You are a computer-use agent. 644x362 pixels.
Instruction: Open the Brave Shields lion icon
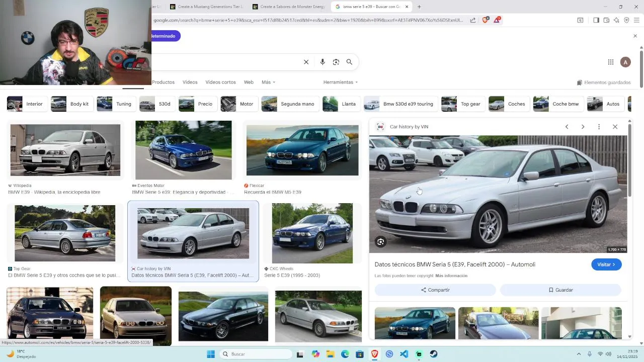click(x=486, y=20)
